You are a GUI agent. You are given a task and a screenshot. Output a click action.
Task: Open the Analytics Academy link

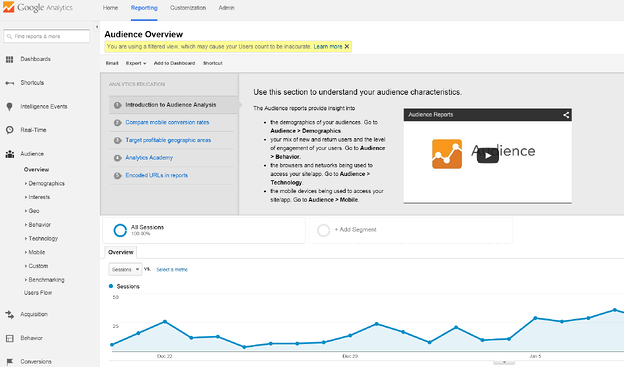149,158
